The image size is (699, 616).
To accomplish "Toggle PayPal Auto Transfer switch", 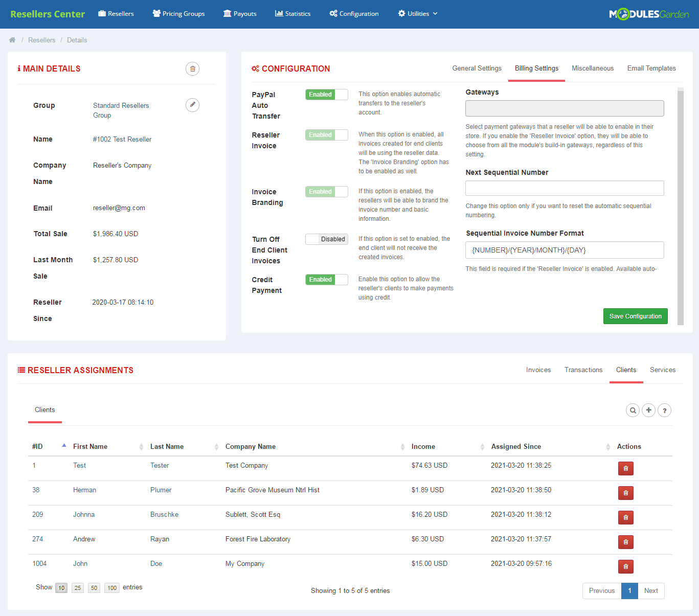I will click(x=327, y=95).
